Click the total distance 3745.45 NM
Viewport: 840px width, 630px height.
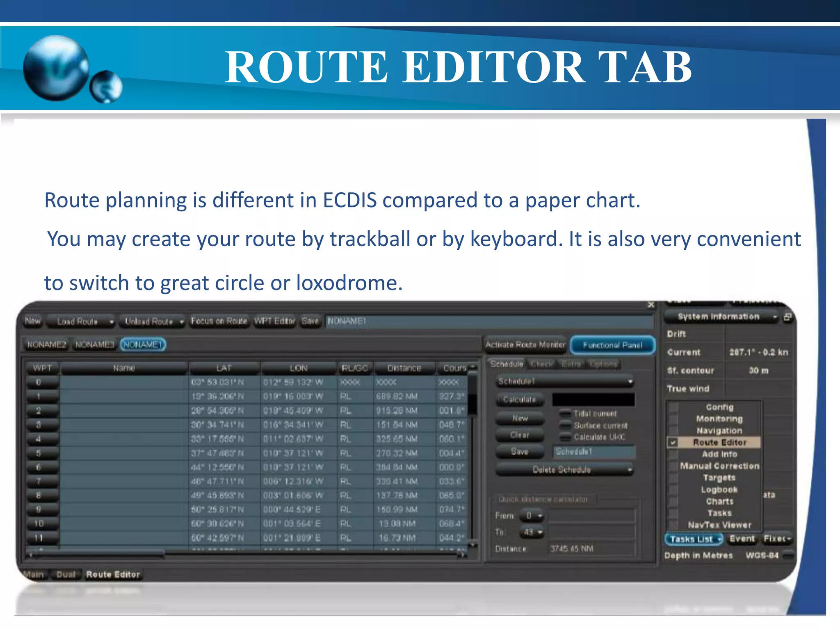572,549
